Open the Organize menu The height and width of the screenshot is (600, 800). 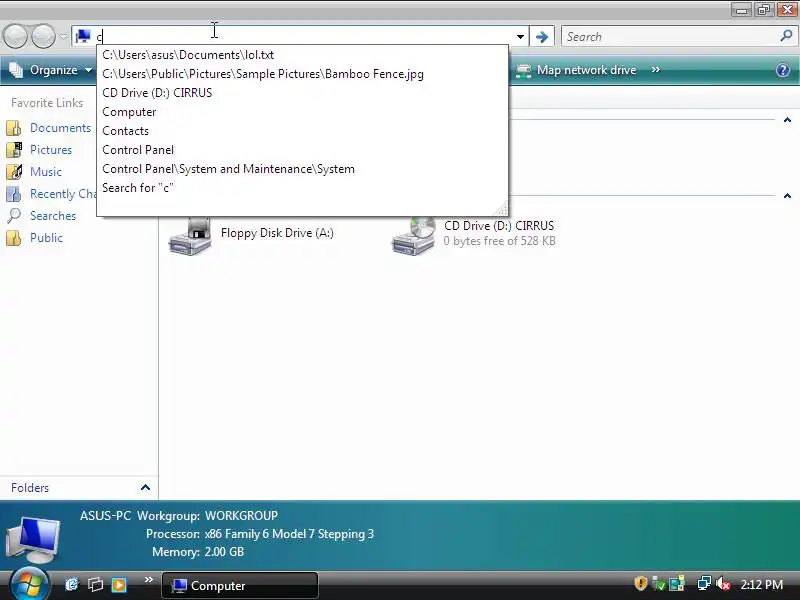[x=50, y=70]
